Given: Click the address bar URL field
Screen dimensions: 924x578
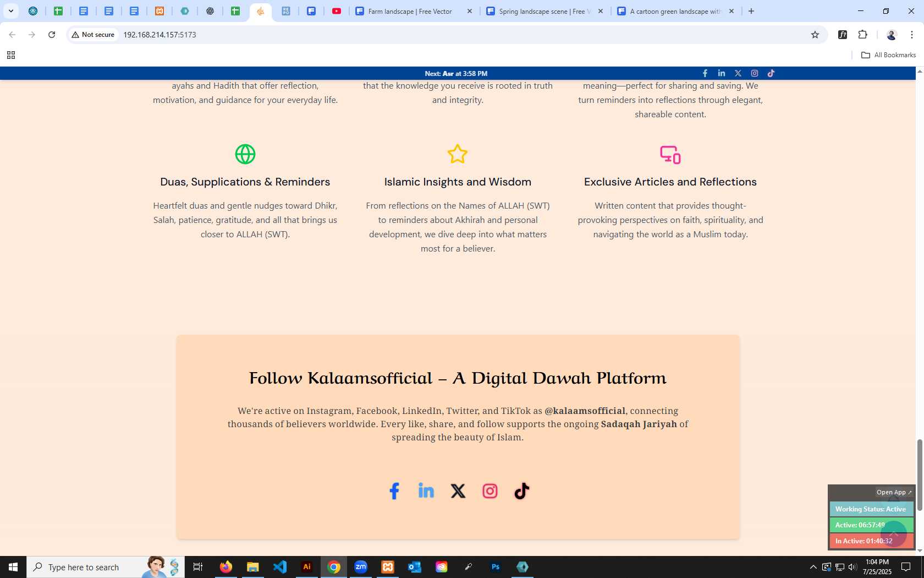Looking at the screenshot, I should point(462,35).
